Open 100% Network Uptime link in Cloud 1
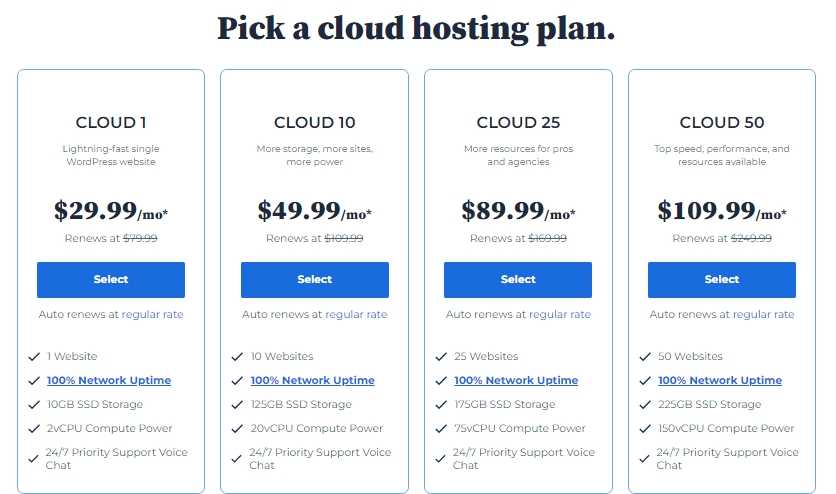This screenshot has width=836, height=494. click(x=109, y=380)
